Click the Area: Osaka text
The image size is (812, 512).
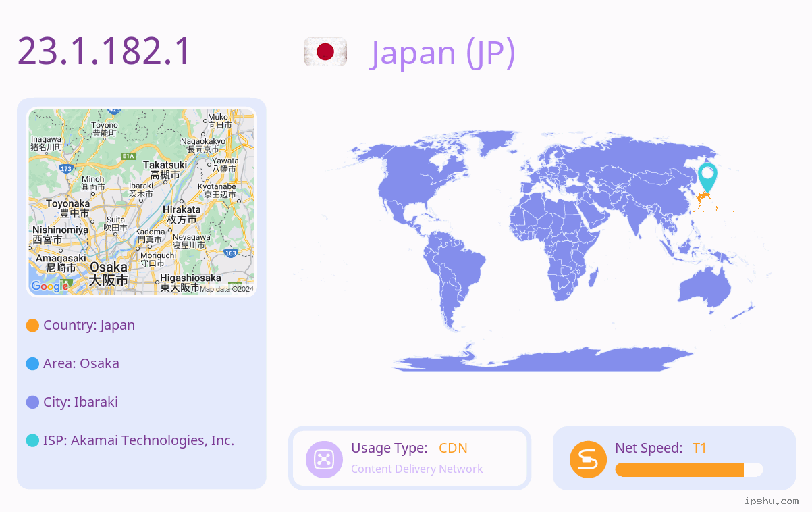click(81, 363)
